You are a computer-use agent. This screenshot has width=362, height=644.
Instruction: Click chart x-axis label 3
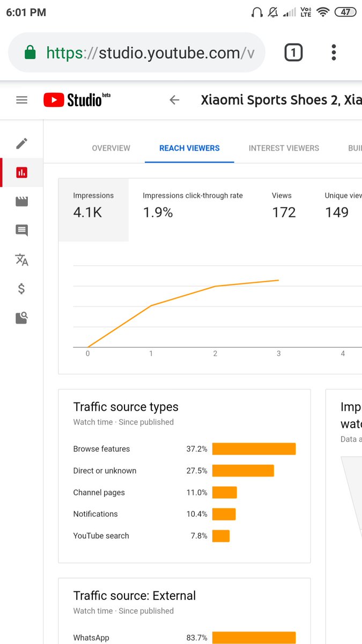tap(278, 354)
